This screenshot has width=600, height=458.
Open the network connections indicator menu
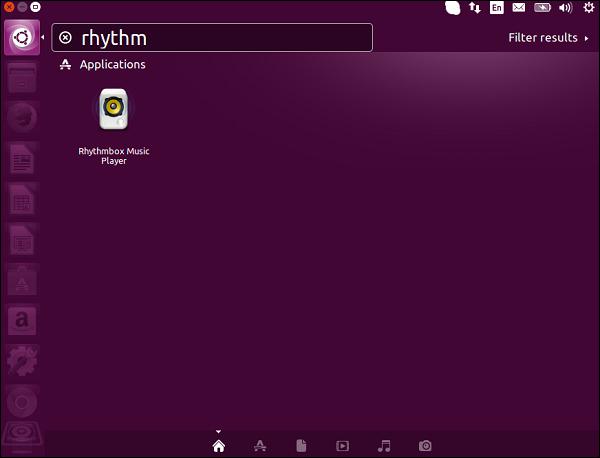475,8
